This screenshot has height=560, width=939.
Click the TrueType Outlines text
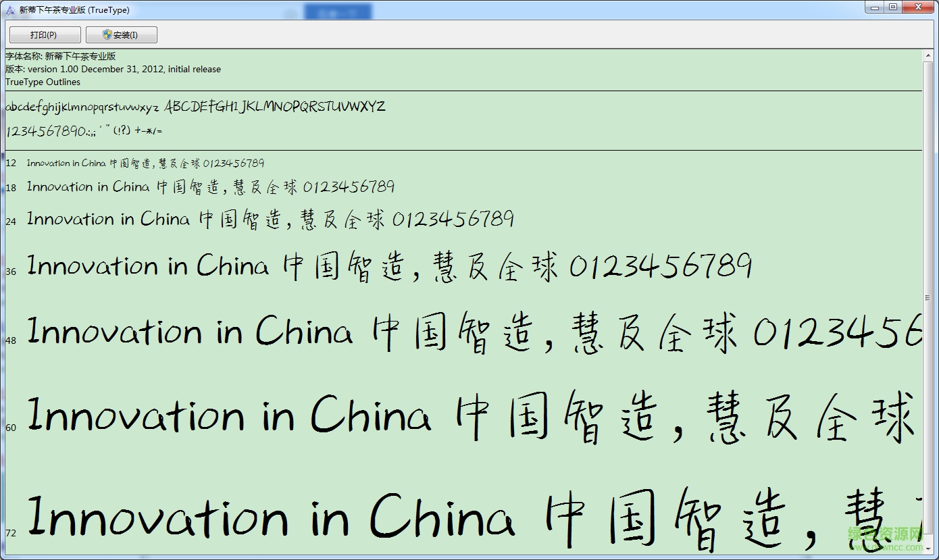pyautogui.click(x=43, y=82)
